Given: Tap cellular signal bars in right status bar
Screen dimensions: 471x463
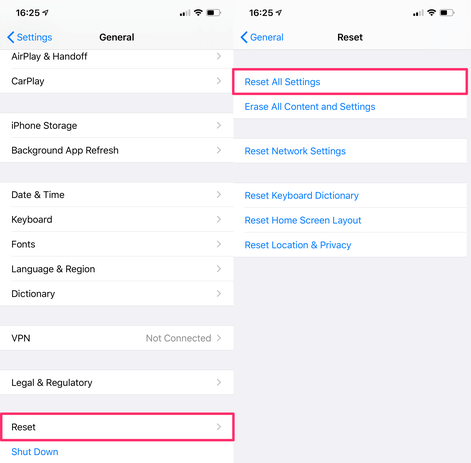Looking at the screenshot, I should click(418, 13).
